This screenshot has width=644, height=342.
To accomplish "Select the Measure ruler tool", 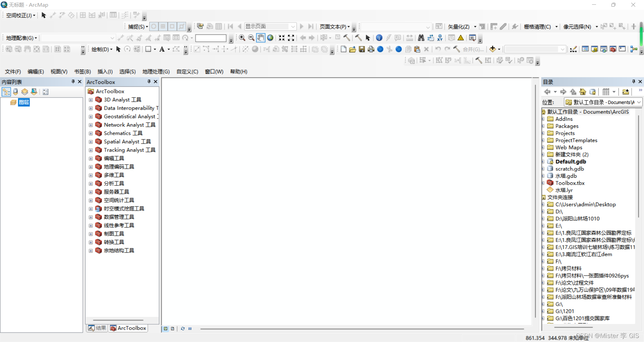I will (410, 38).
